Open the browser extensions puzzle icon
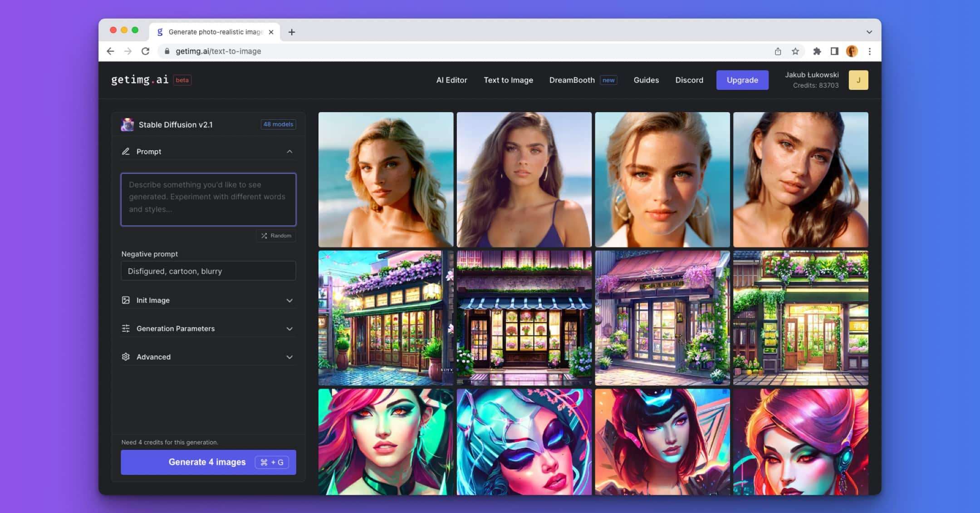The image size is (980, 513). [x=817, y=51]
